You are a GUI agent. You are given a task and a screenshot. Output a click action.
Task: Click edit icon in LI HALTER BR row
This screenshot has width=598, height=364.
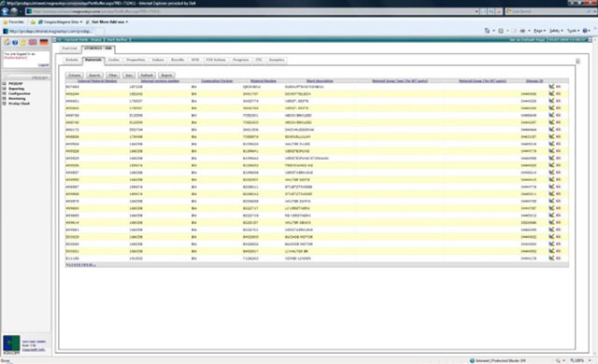coord(551,251)
